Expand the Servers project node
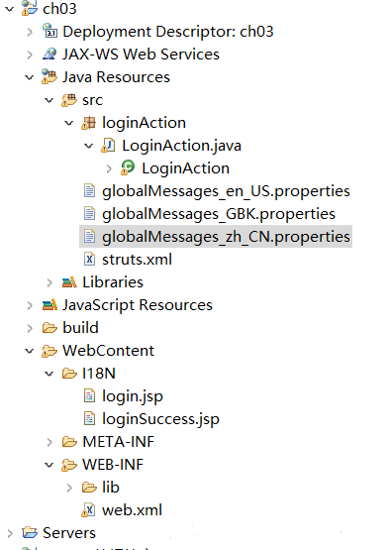The height and width of the screenshot is (550, 392). coord(10,533)
